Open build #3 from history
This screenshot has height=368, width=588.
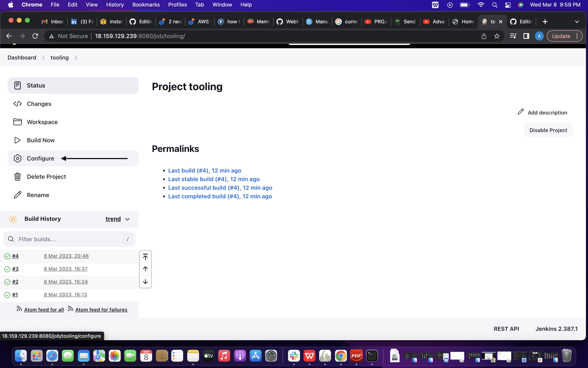(15, 269)
